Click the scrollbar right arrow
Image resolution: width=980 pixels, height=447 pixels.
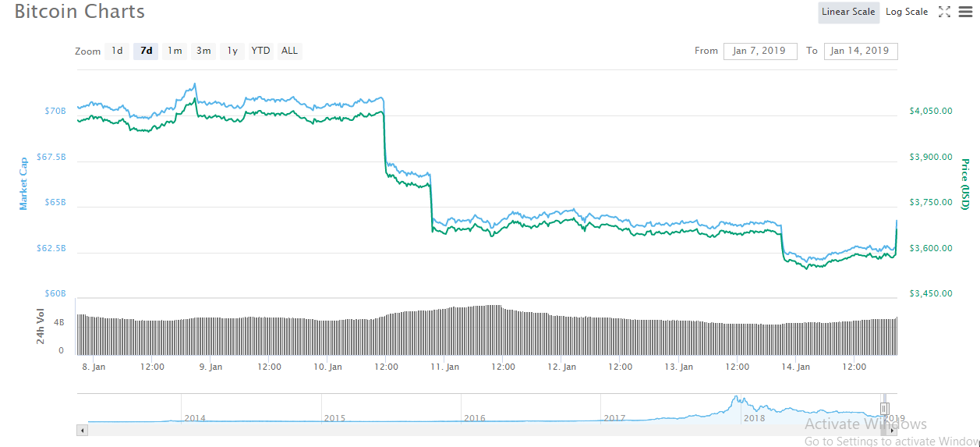pos(893,430)
